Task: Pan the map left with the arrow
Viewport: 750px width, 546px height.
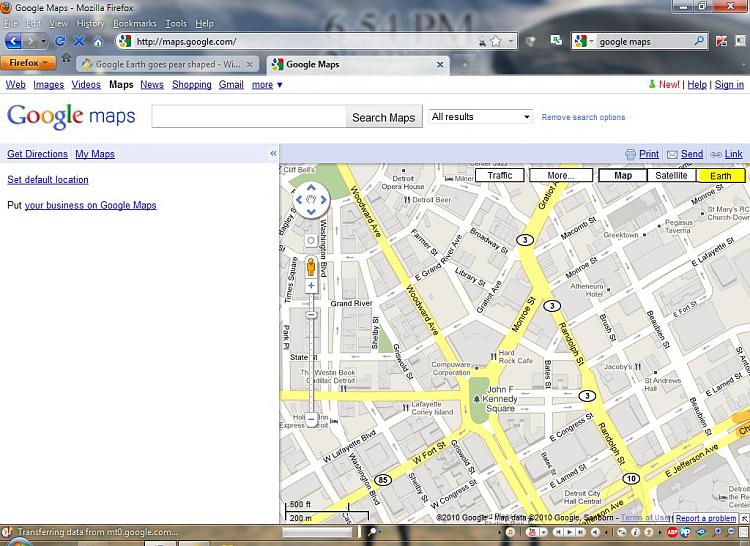Action: point(299,200)
